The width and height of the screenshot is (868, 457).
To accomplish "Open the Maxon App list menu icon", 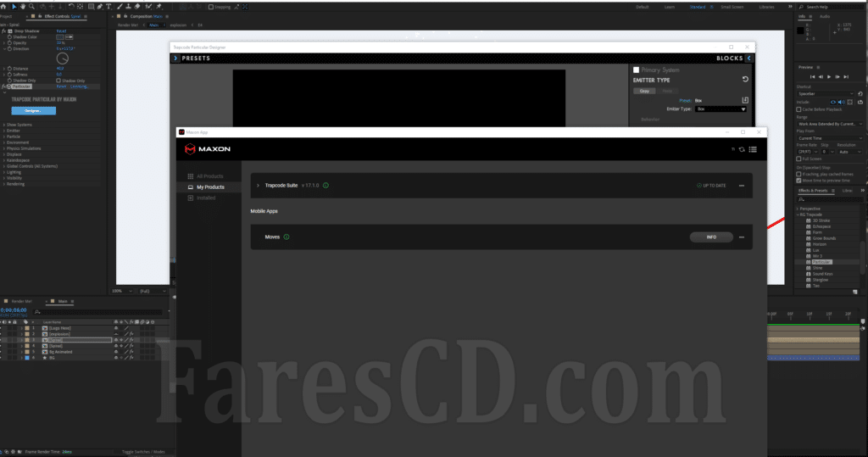I will tap(753, 149).
